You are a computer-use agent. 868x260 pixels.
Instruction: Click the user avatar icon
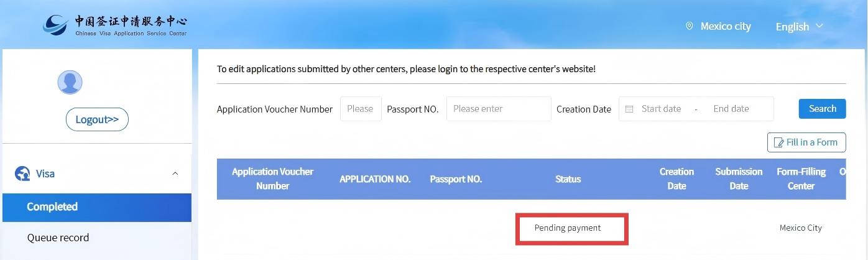70,82
